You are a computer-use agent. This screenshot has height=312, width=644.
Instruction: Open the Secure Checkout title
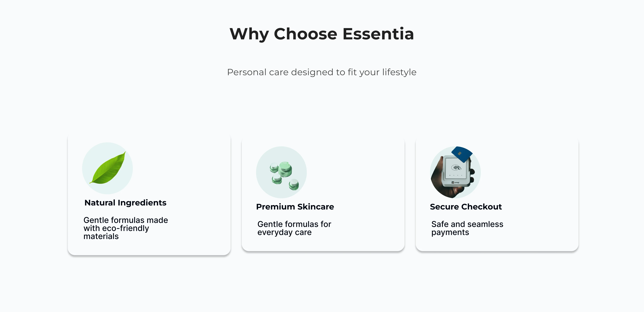click(466, 207)
